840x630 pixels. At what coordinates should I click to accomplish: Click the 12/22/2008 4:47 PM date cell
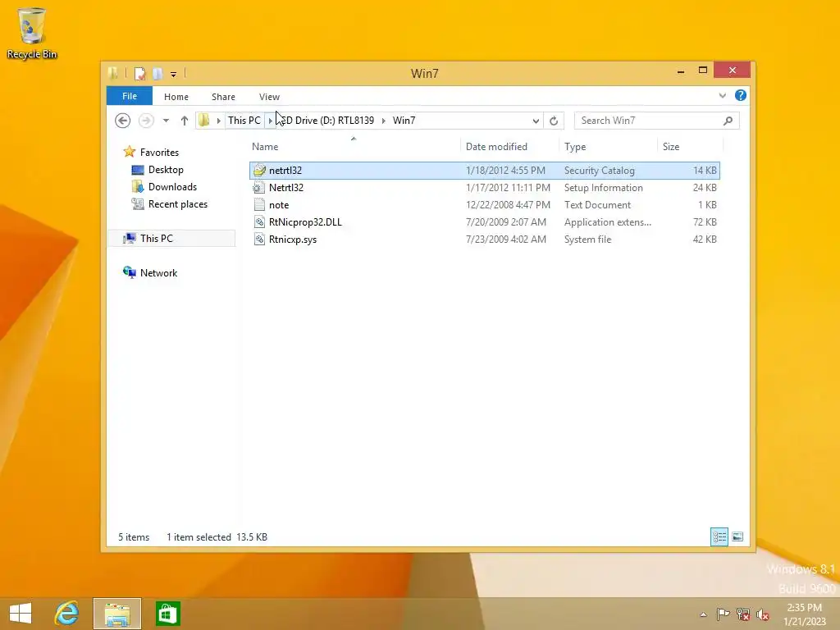(x=508, y=204)
